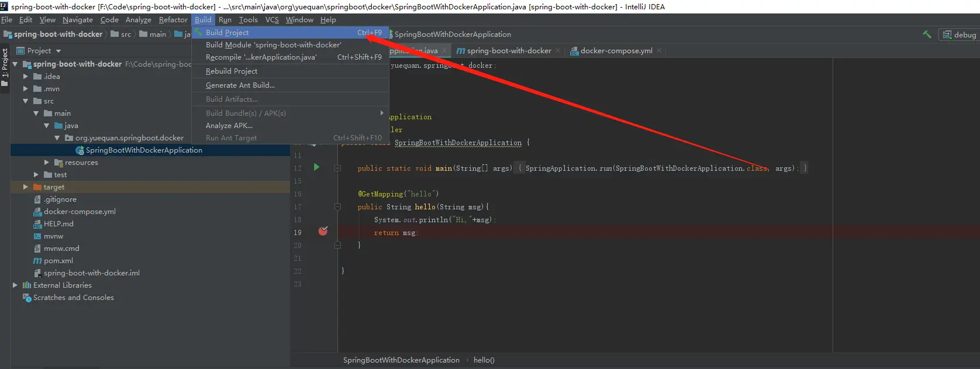
Task: Expand the resources folder arrow
Action: pyautogui.click(x=46, y=163)
